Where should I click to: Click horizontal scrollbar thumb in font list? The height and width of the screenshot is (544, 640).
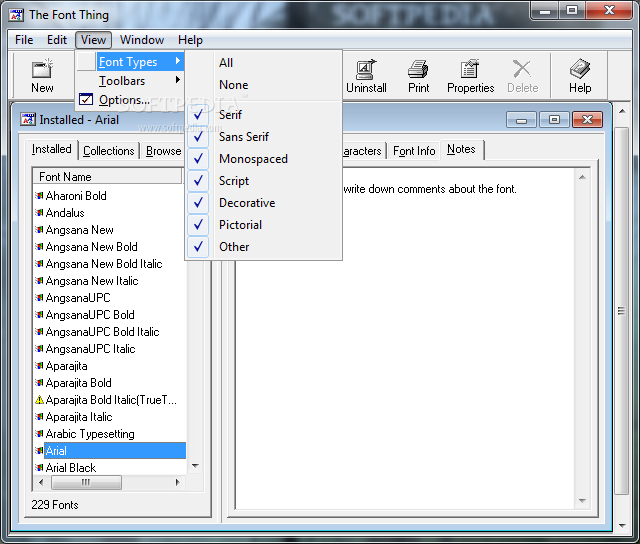86,482
